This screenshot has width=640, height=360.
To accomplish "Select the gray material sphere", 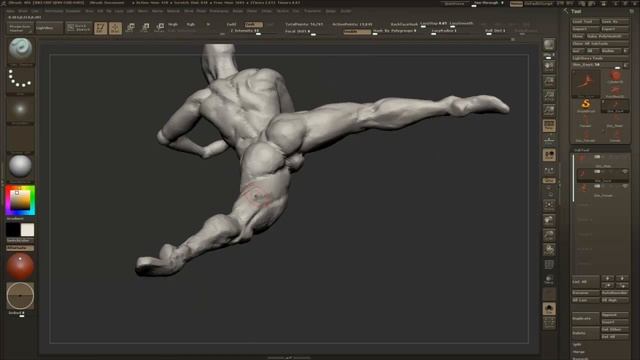I will point(20,166).
